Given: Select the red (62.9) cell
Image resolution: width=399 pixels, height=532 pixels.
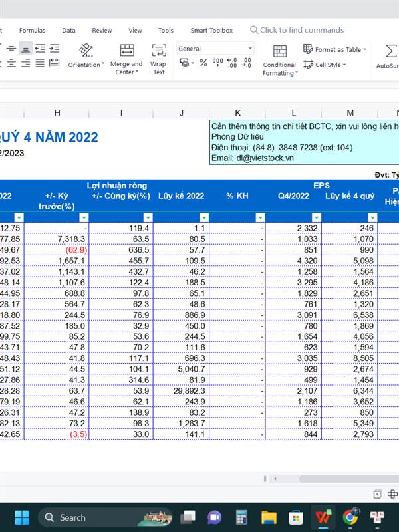Looking at the screenshot, I should (x=57, y=250).
